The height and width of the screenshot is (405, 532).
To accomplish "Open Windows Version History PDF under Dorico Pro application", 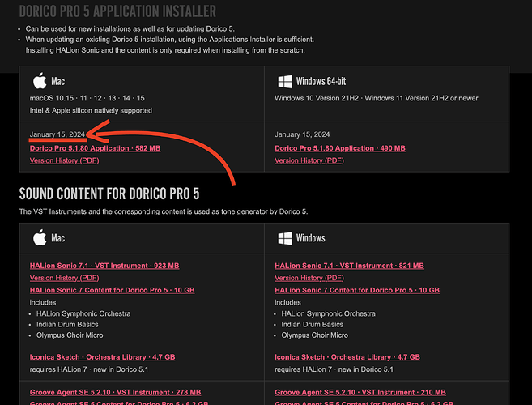I will [309, 160].
